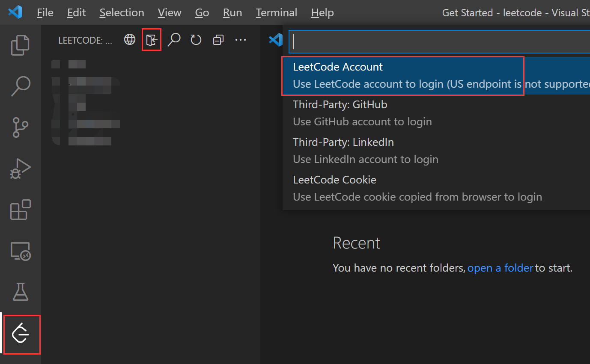Open the Help menu

tap(322, 13)
